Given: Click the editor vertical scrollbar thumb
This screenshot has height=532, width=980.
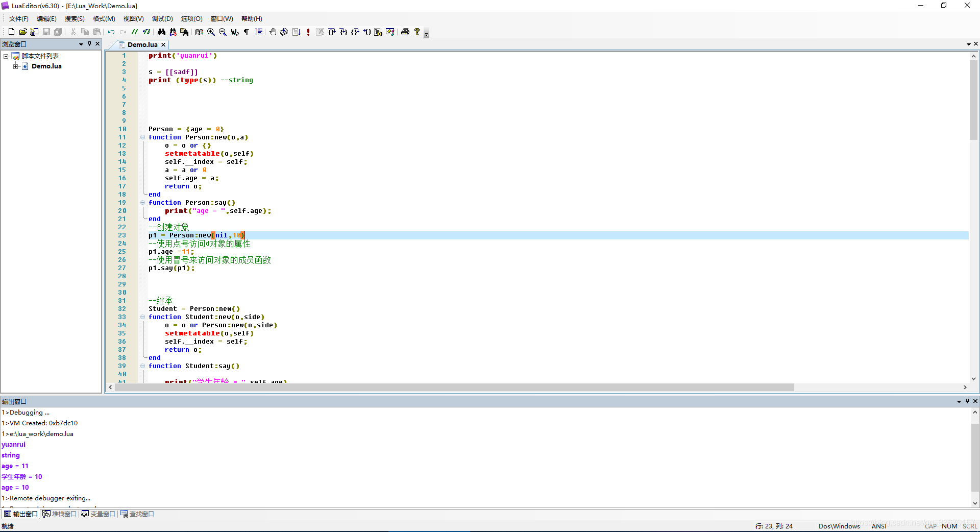Looking at the screenshot, I should (973, 100).
